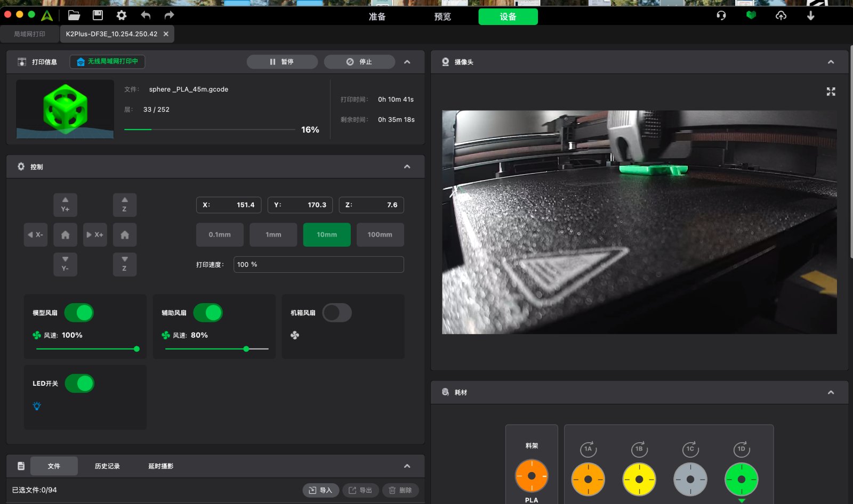Turn off the 辅助风扇 auxiliary fan

[208, 313]
